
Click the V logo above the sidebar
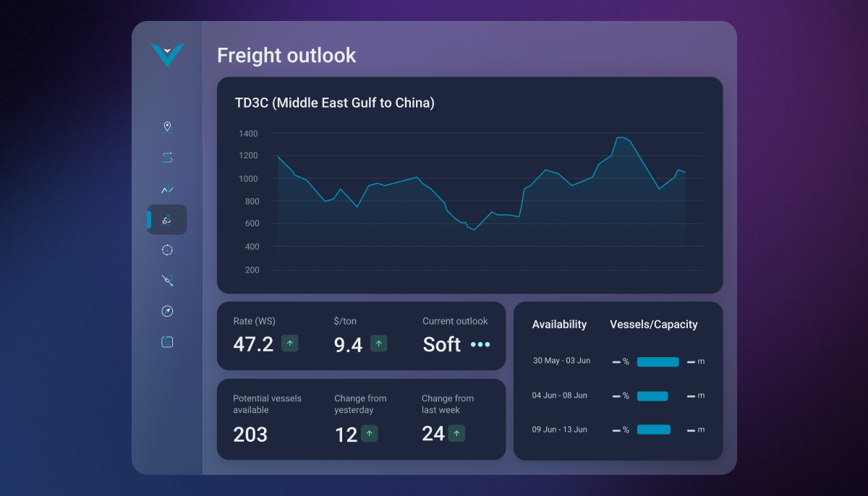tap(167, 54)
